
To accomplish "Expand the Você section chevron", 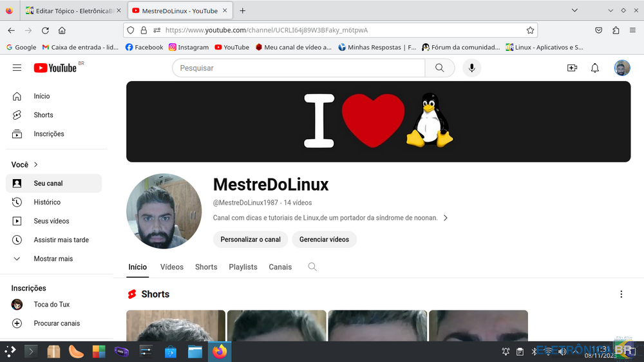I will click(36, 165).
